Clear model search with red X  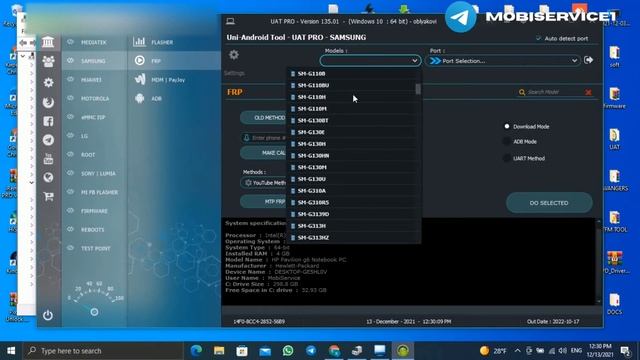pos(588,92)
